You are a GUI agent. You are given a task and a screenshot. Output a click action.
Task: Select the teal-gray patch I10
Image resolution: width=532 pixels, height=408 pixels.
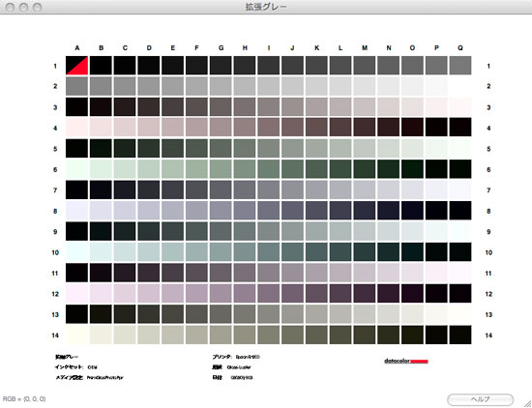(x=269, y=252)
